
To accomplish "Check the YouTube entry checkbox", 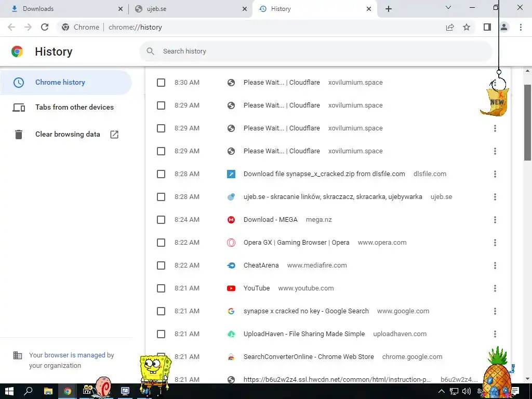I will pos(161,288).
